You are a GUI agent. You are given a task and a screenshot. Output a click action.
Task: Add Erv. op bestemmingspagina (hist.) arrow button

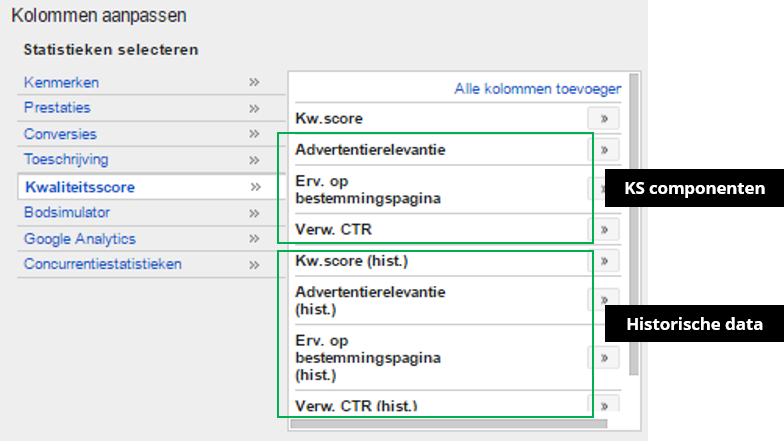[603, 358]
